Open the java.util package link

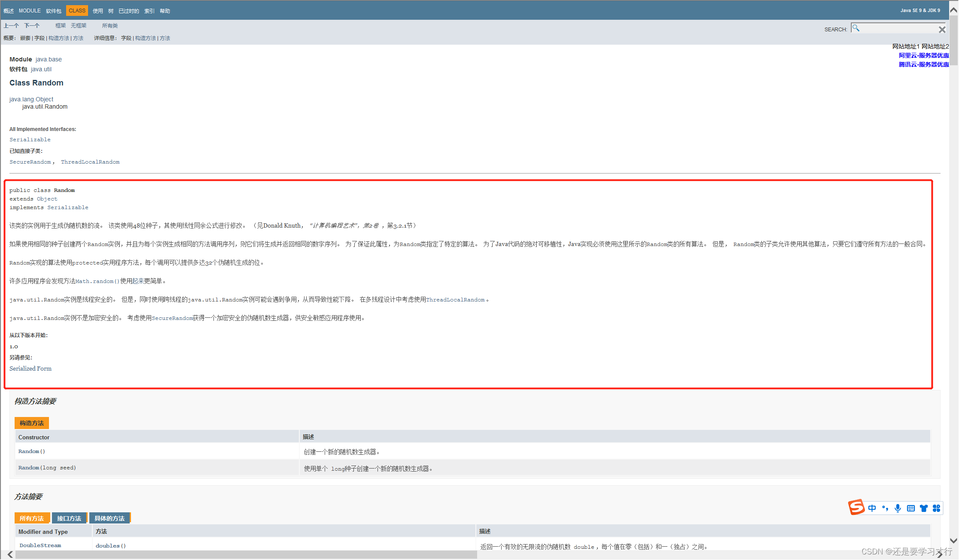pos(41,69)
